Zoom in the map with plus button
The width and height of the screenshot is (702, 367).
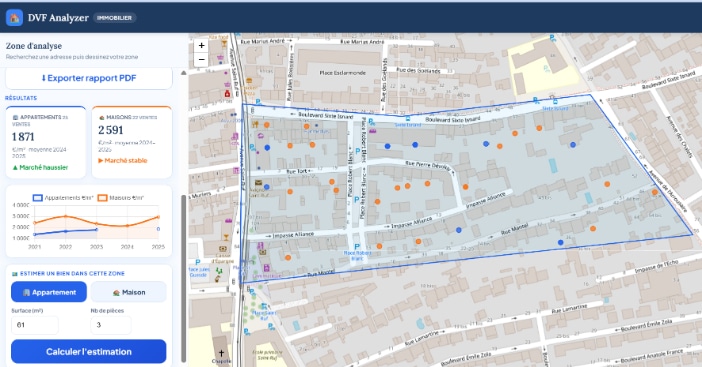tap(201, 46)
